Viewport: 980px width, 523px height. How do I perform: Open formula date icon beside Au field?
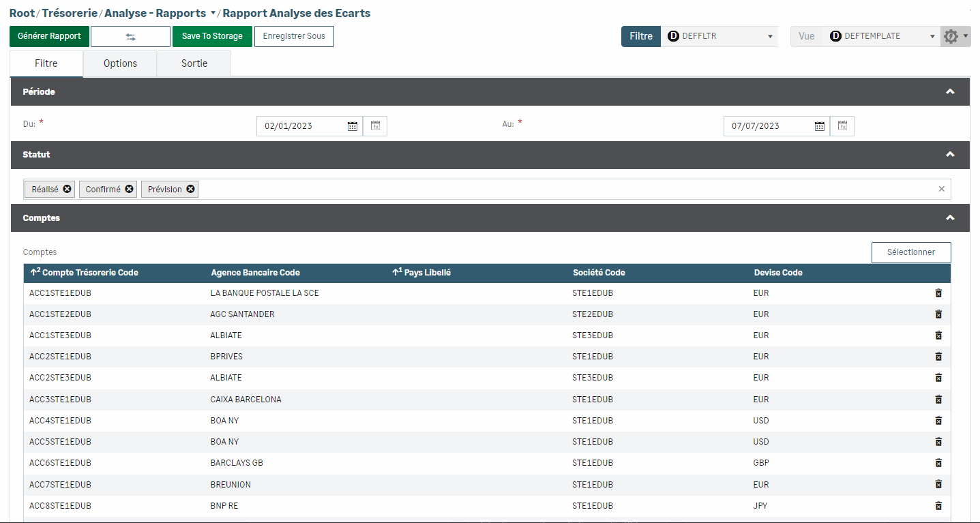[842, 126]
